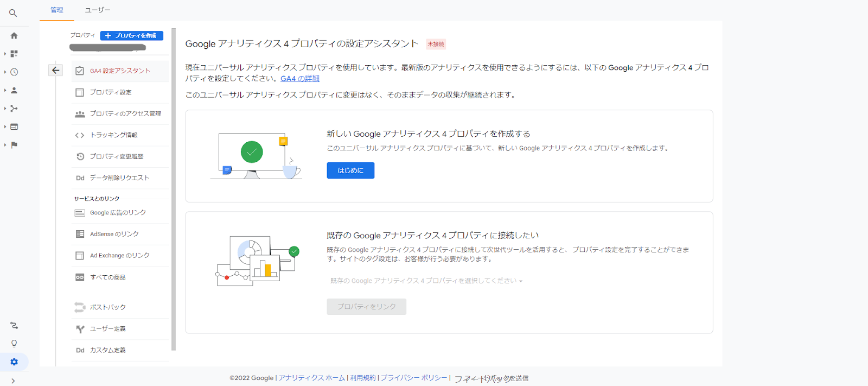Click the GA4 設定アシスタント checkbox icon

pos(80,71)
